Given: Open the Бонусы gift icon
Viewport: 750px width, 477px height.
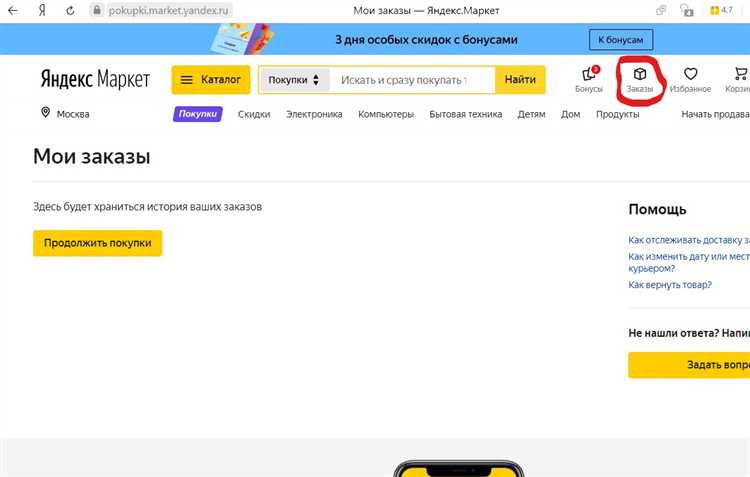Looking at the screenshot, I should click(x=589, y=74).
